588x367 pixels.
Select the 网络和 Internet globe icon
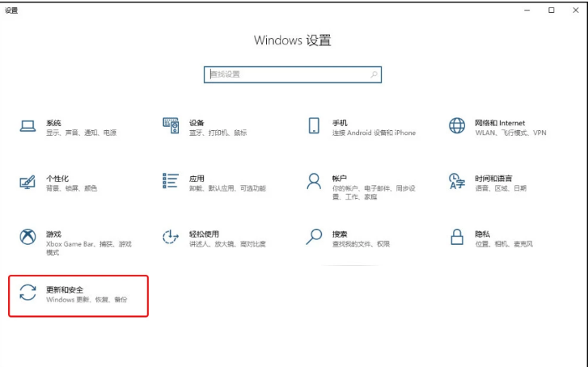pos(457,126)
